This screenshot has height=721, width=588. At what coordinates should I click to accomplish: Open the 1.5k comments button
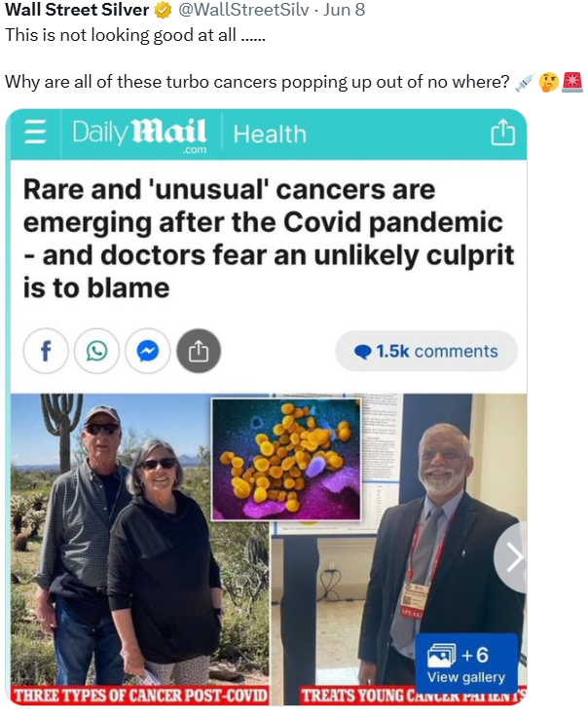[426, 352]
